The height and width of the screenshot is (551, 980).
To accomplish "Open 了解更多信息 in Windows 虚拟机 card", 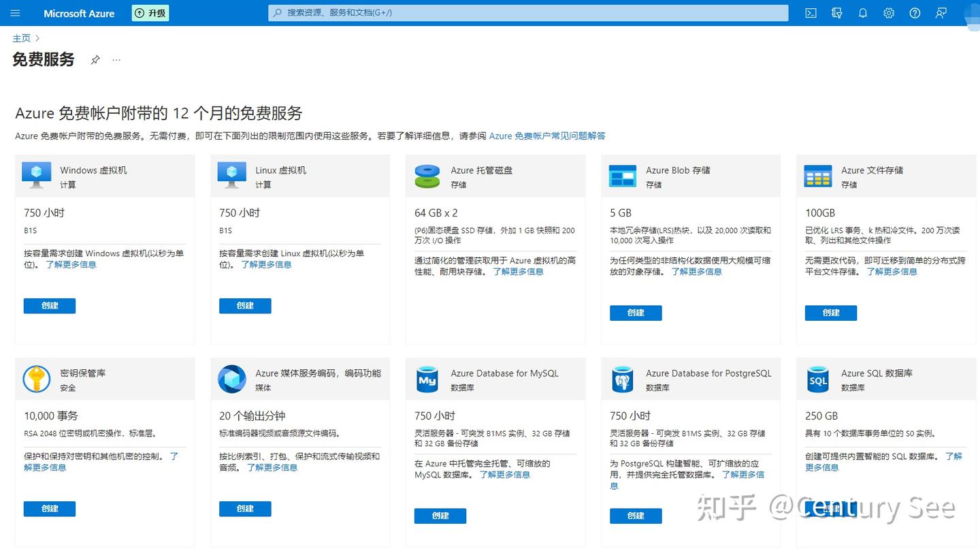I will pyautogui.click(x=71, y=264).
